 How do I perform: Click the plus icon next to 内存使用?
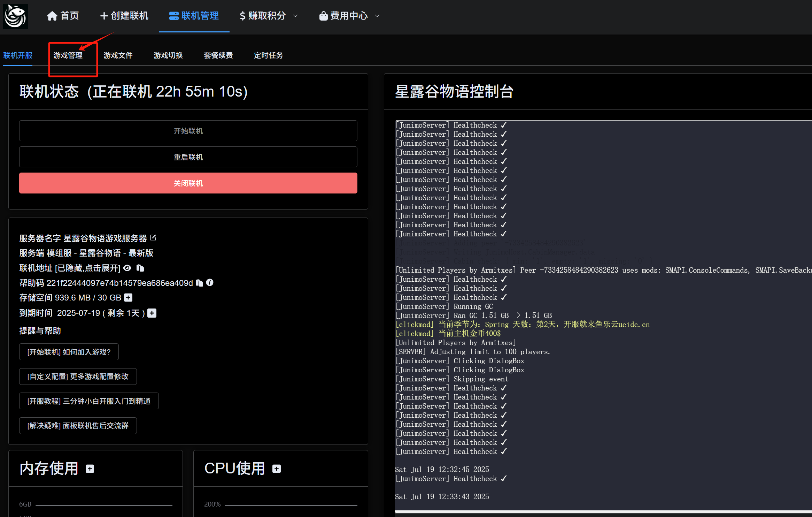pos(90,469)
